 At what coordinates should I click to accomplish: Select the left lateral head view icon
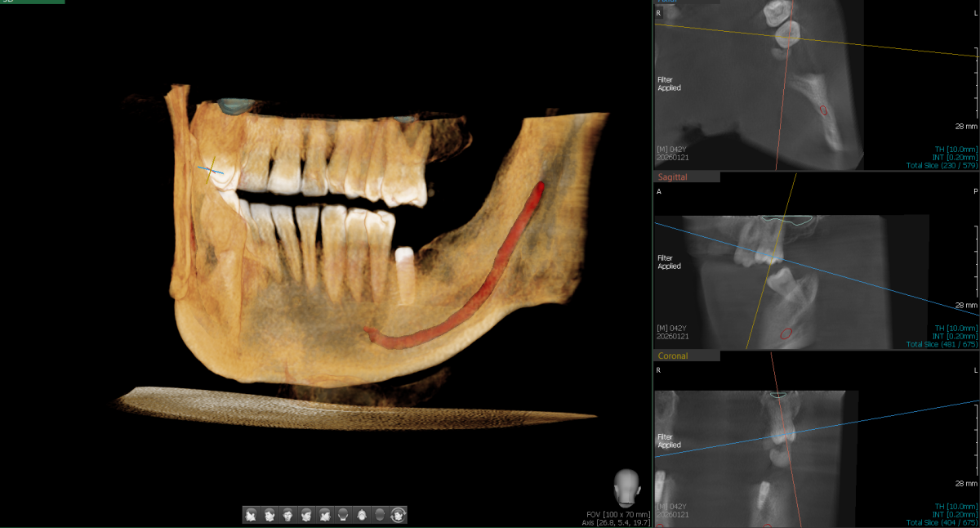click(x=325, y=514)
